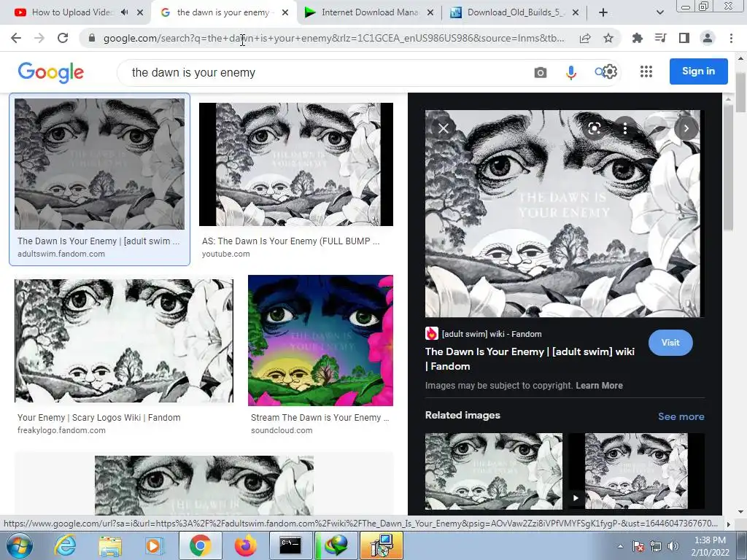Image resolution: width=747 pixels, height=560 pixels.
Task: Click the browser forward arrow
Action: [39, 38]
